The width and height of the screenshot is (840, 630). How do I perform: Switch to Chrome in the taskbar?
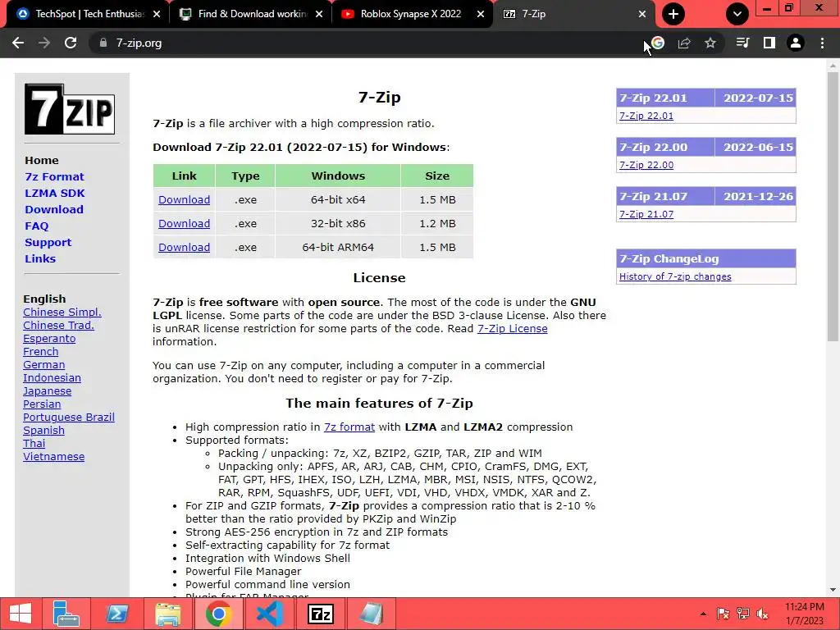pos(218,614)
